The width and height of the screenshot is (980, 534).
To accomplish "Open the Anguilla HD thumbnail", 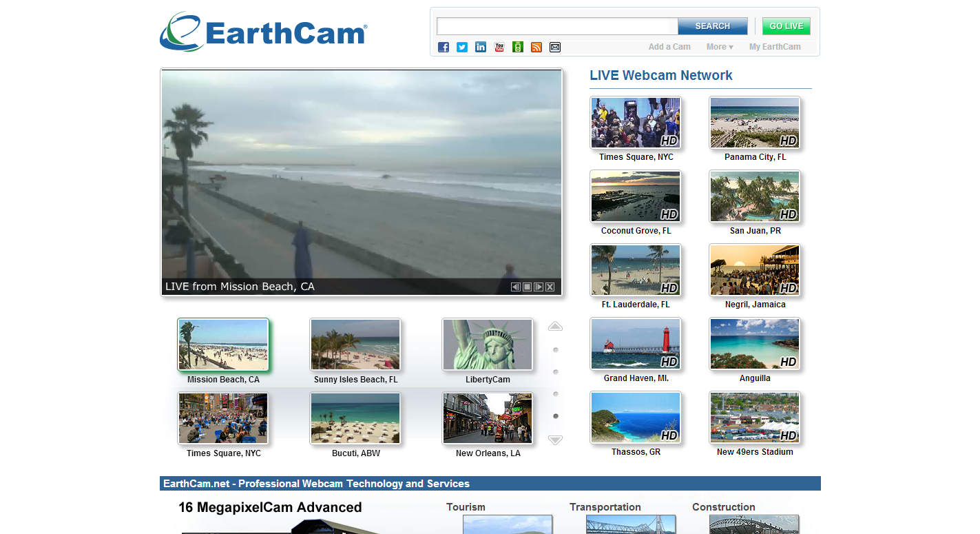I will click(x=755, y=344).
